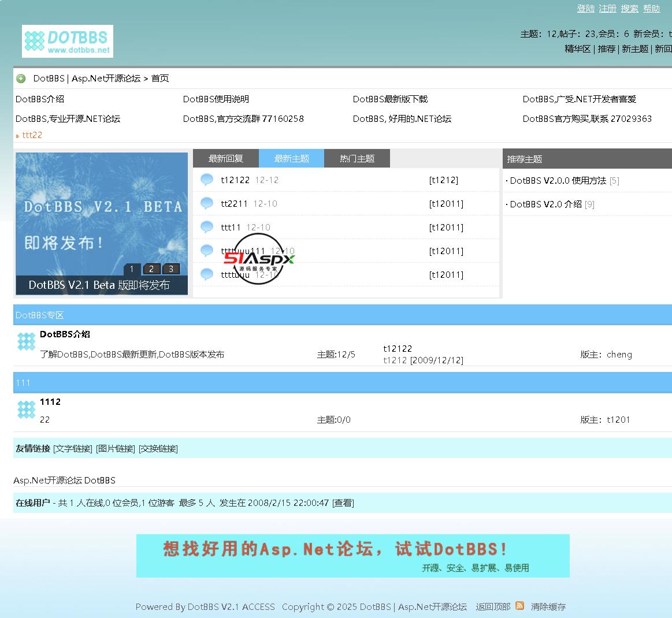Viewport: 672px width, 618px height.
Task: Show slide 2 of the banner
Action: (151, 269)
